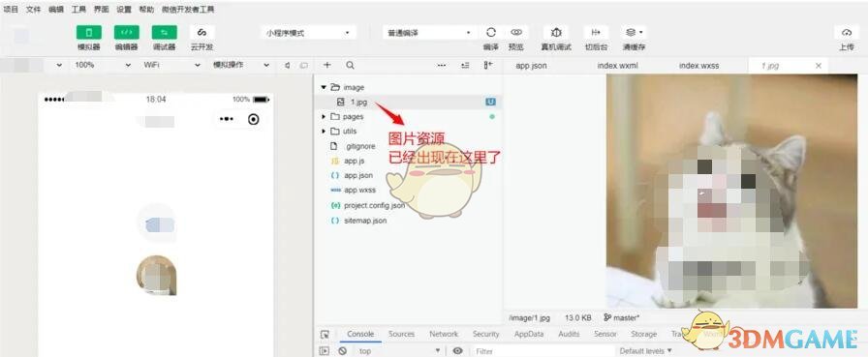
Task: Select the Sources devtools tab
Action: pos(401,335)
